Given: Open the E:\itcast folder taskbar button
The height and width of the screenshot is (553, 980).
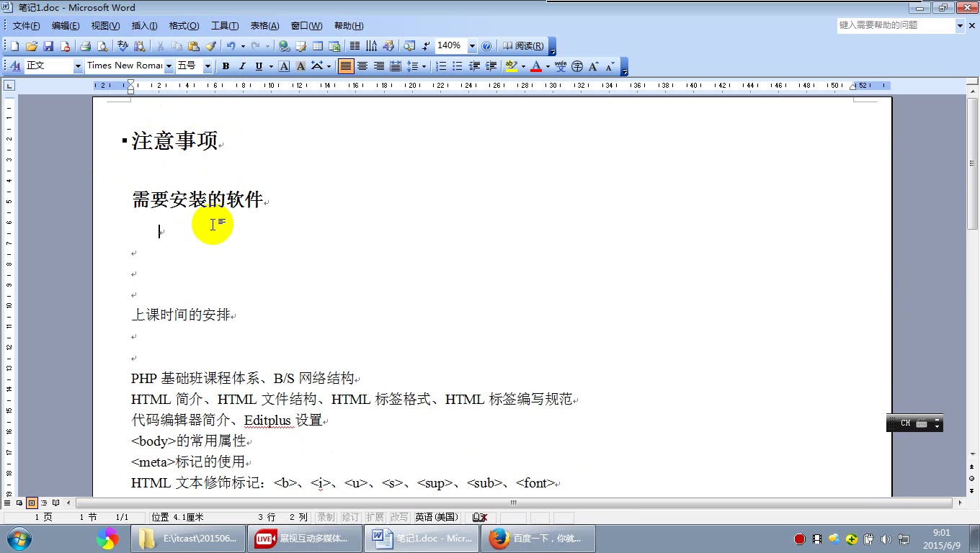Looking at the screenshot, I should point(187,539).
